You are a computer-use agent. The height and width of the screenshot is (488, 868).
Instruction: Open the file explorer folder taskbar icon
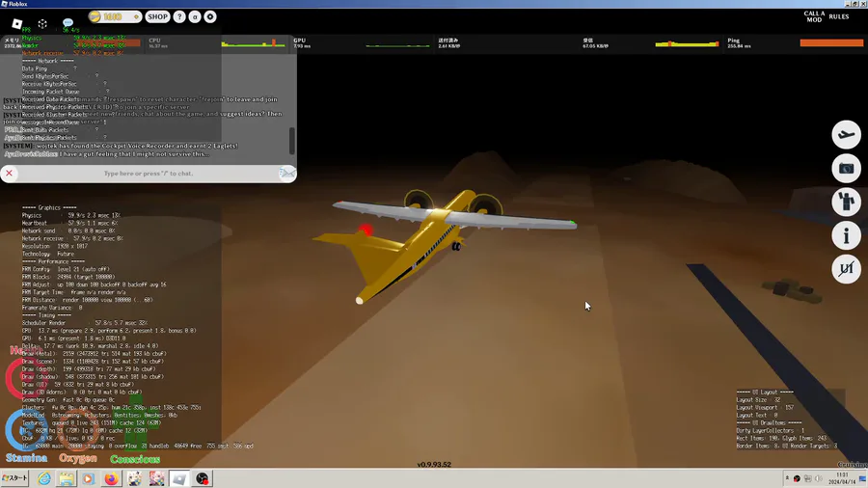coord(67,478)
